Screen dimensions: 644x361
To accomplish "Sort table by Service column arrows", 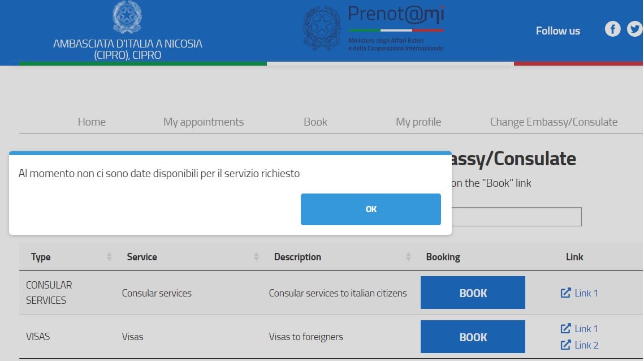I will (256, 257).
